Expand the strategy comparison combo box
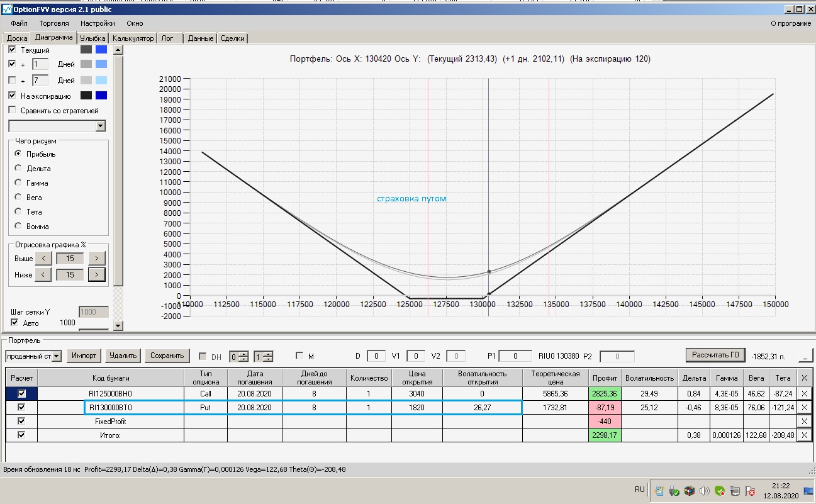The height and width of the screenshot is (504, 816). point(100,126)
